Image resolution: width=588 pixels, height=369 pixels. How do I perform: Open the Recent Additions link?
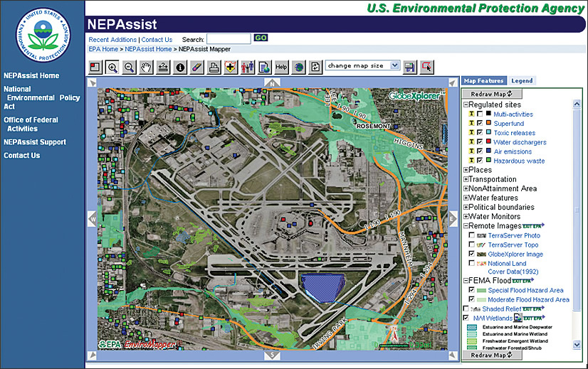112,40
